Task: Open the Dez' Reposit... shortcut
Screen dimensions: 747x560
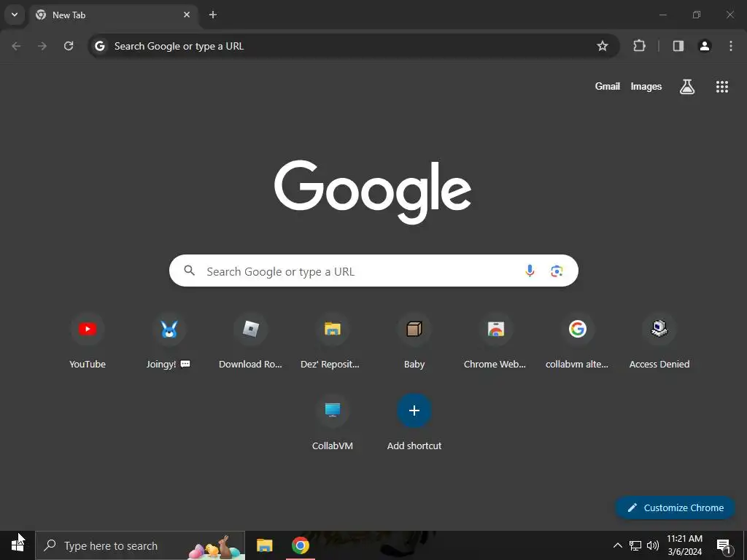Action: [x=333, y=341]
